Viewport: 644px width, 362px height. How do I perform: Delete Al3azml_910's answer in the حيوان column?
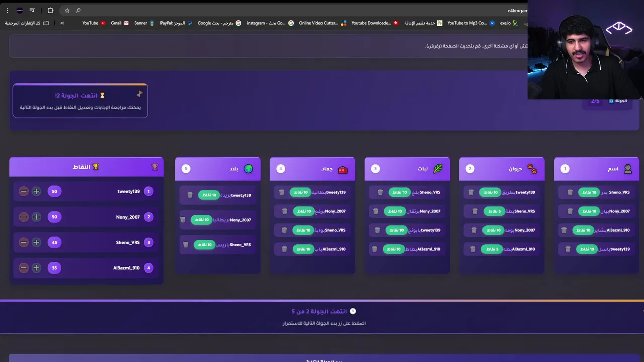(473, 249)
